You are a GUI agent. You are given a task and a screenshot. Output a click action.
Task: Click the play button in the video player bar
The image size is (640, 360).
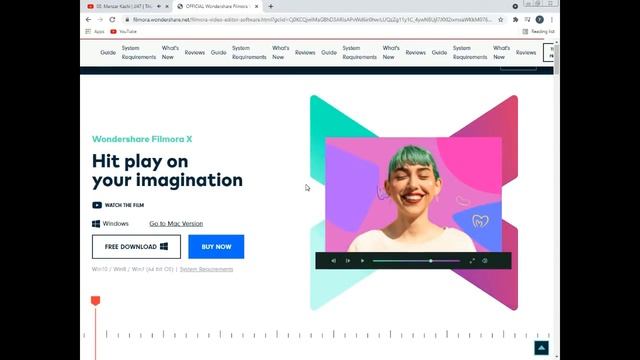pyautogui.click(x=362, y=260)
